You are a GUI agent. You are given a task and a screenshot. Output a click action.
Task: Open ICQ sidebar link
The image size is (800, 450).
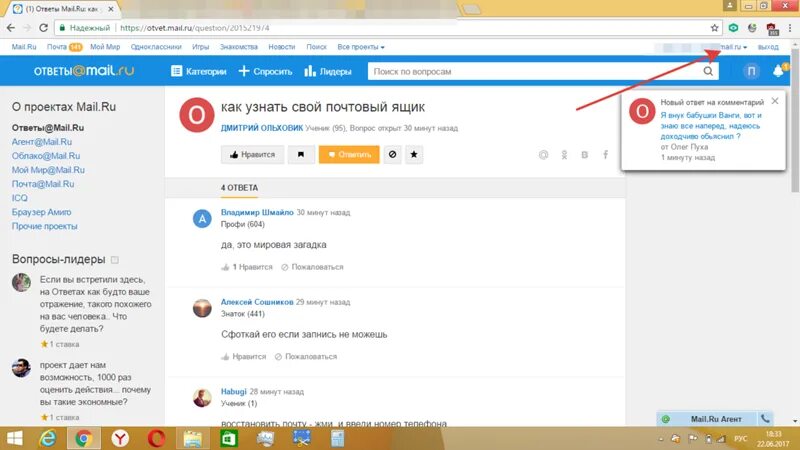(19, 198)
